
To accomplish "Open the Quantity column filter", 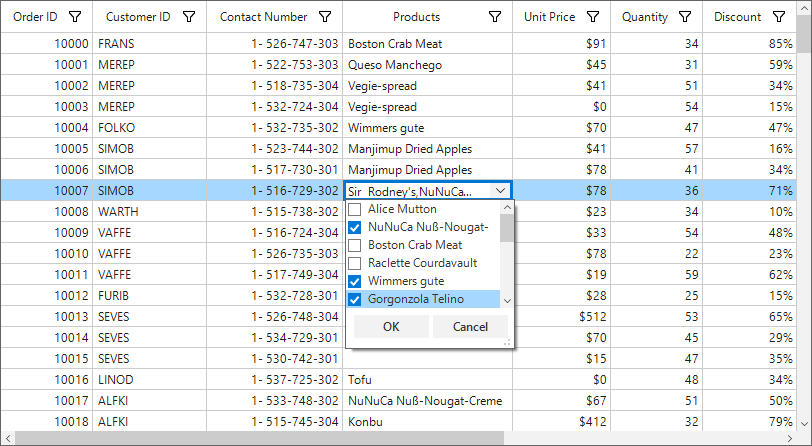I will (685, 17).
